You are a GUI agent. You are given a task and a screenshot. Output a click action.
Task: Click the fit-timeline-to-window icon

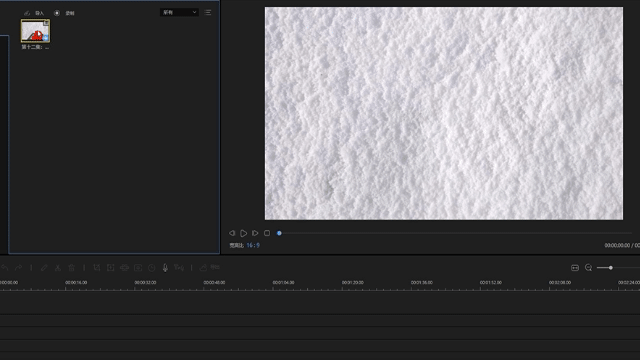point(575,268)
